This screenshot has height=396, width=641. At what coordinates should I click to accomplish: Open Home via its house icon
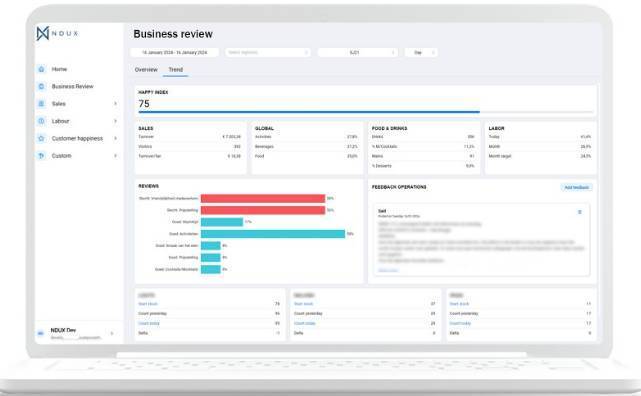[41, 69]
